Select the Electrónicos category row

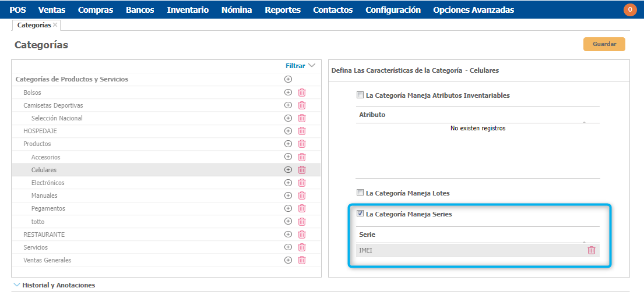pos(48,183)
